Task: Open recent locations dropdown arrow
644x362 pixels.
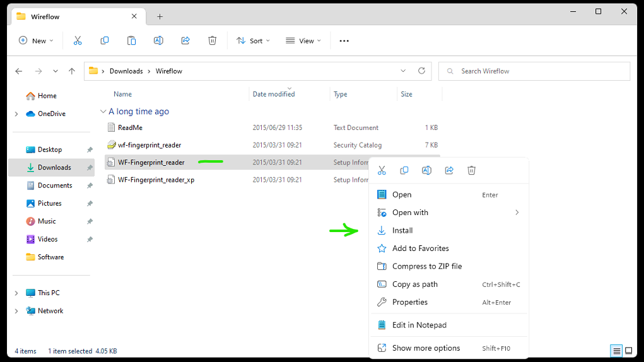Action: (56, 71)
